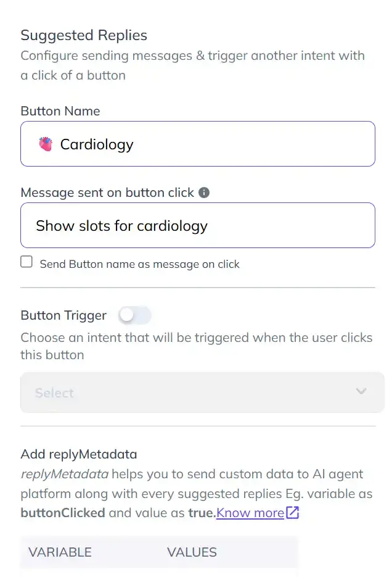The height and width of the screenshot is (577, 392).
Task: Click the Add replyMetadata heading
Action: (x=79, y=454)
